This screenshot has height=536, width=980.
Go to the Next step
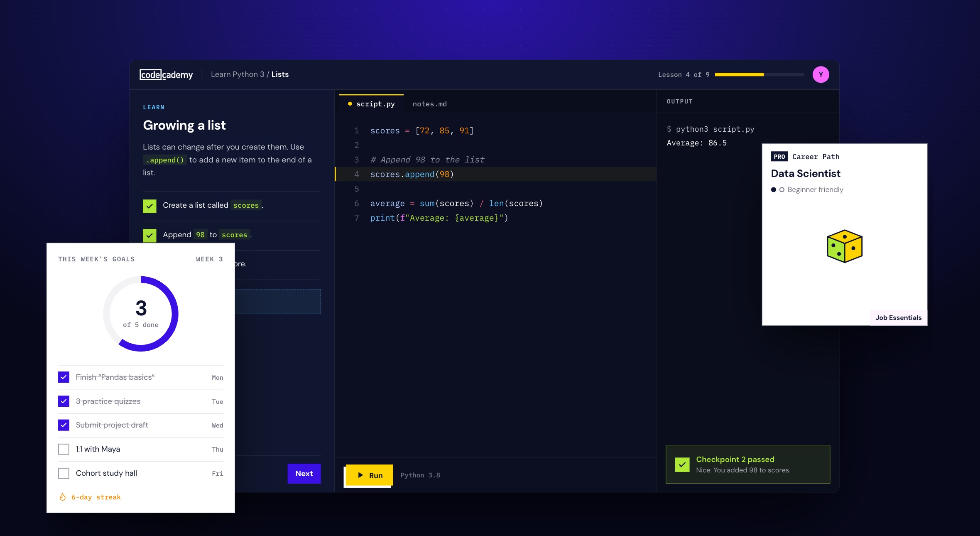click(x=304, y=474)
